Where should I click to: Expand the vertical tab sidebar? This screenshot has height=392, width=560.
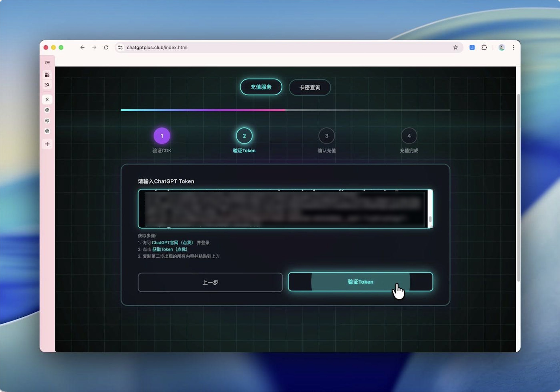pos(47,62)
